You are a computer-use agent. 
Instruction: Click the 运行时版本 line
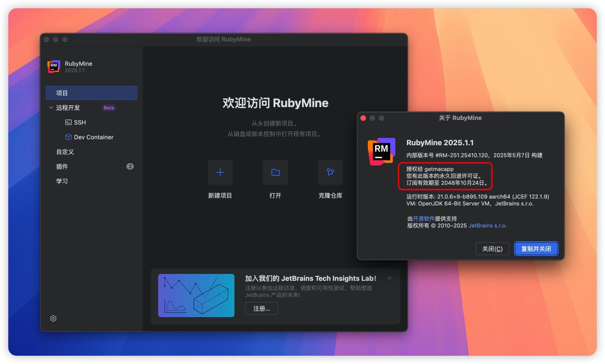(478, 197)
